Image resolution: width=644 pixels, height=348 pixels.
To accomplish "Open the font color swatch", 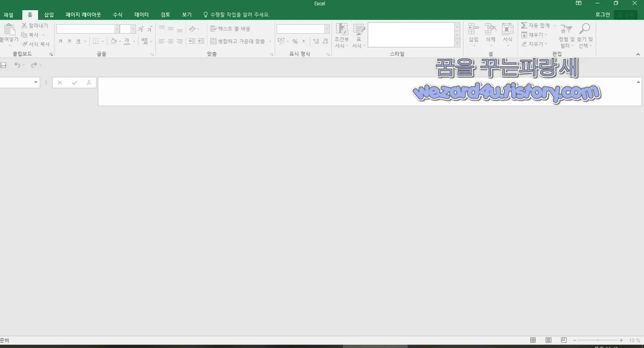I will tap(127, 41).
